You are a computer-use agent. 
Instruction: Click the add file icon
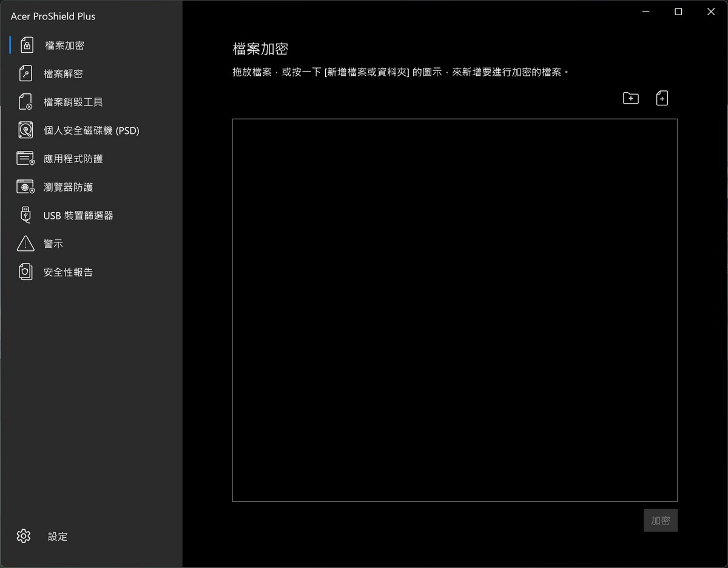[662, 98]
